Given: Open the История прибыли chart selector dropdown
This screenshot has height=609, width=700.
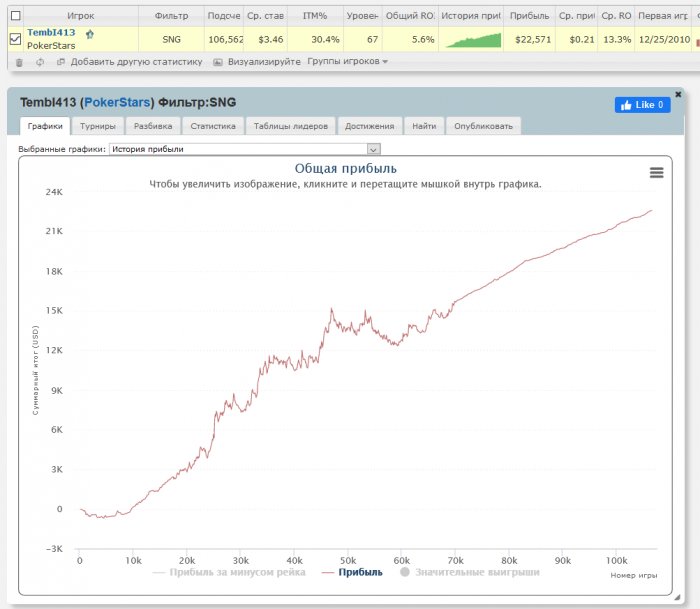Looking at the screenshot, I should pos(245,149).
